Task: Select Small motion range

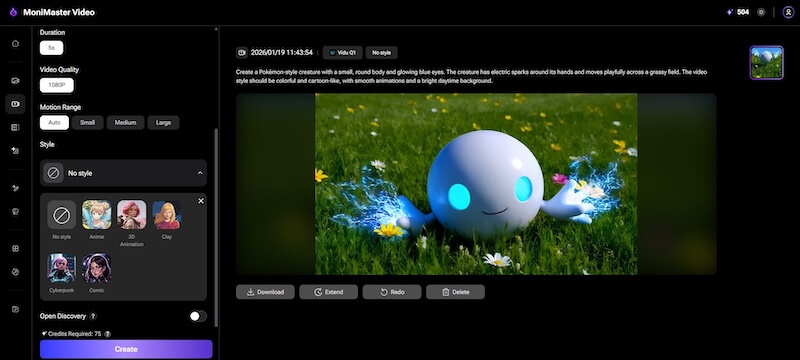Action: (87, 123)
